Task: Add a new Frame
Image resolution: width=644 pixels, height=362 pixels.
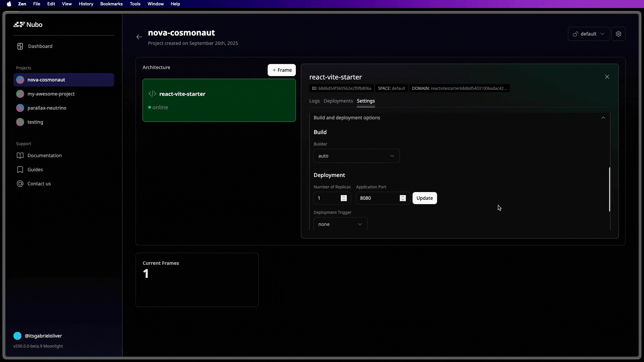Action: pyautogui.click(x=282, y=70)
